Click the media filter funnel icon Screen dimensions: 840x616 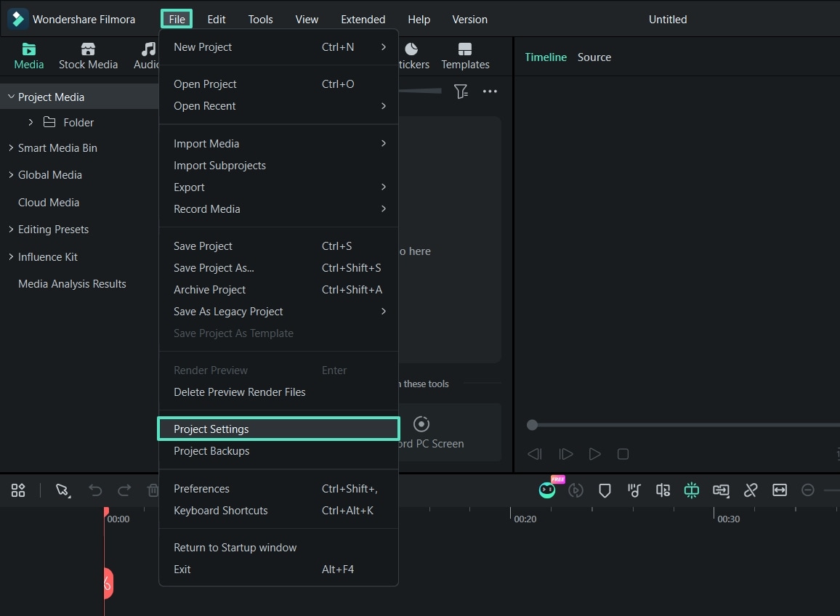(461, 91)
